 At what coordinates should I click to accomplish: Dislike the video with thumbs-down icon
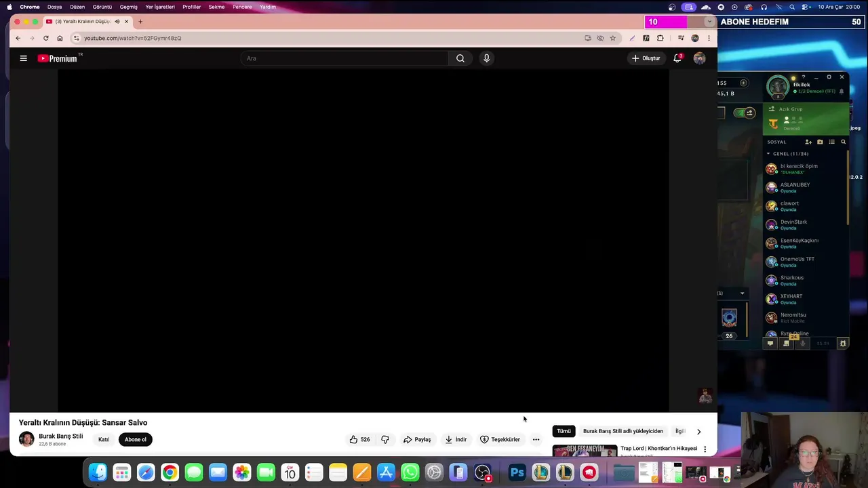[385, 439]
